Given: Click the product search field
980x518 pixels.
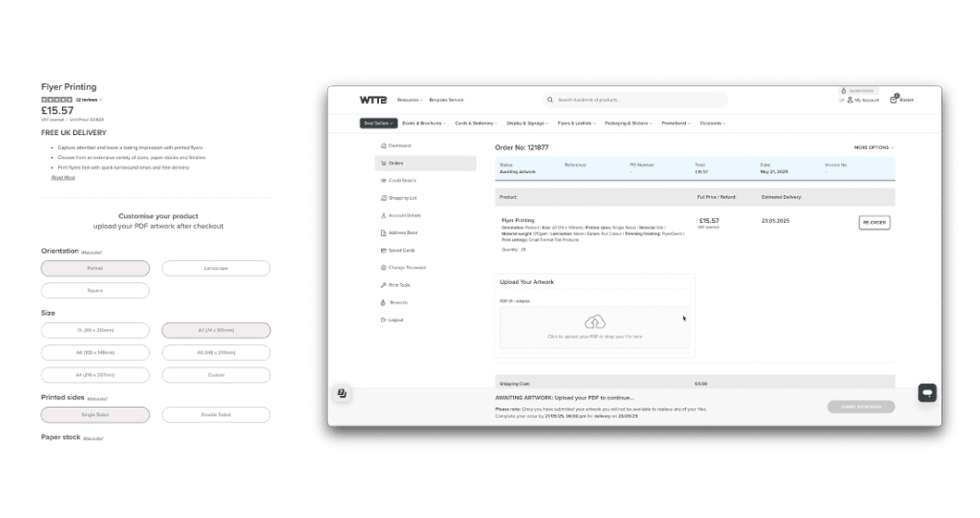Looking at the screenshot, I should 635,100.
